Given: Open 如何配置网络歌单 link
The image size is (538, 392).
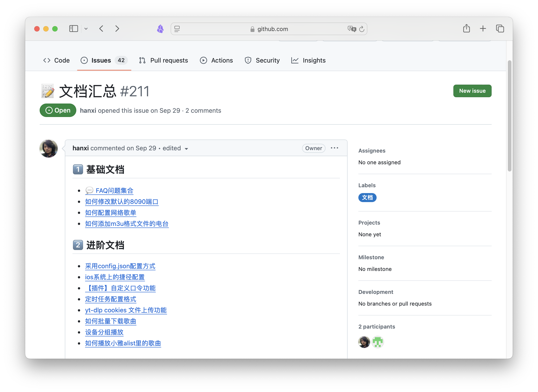Looking at the screenshot, I should (x=111, y=213).
